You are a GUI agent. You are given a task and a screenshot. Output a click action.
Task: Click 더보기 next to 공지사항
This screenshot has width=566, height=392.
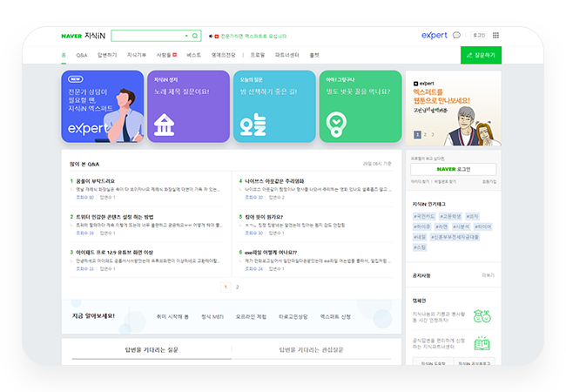tap(488, 275)
